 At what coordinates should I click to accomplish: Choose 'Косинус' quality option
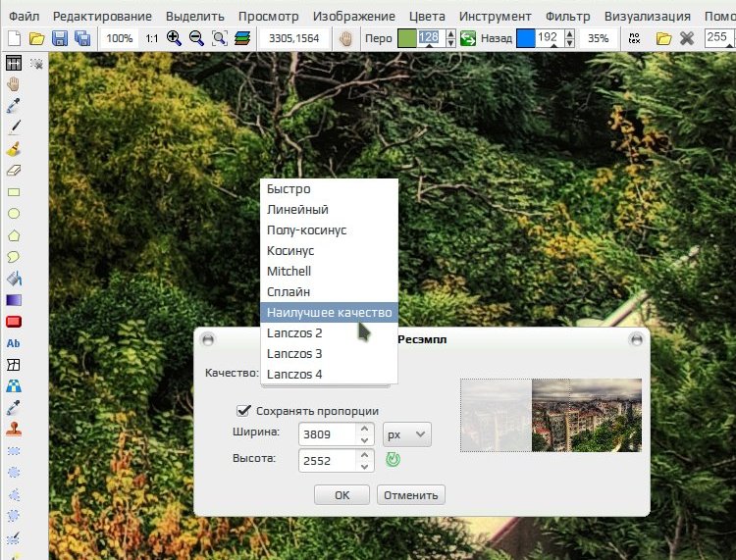click(329, 251)
